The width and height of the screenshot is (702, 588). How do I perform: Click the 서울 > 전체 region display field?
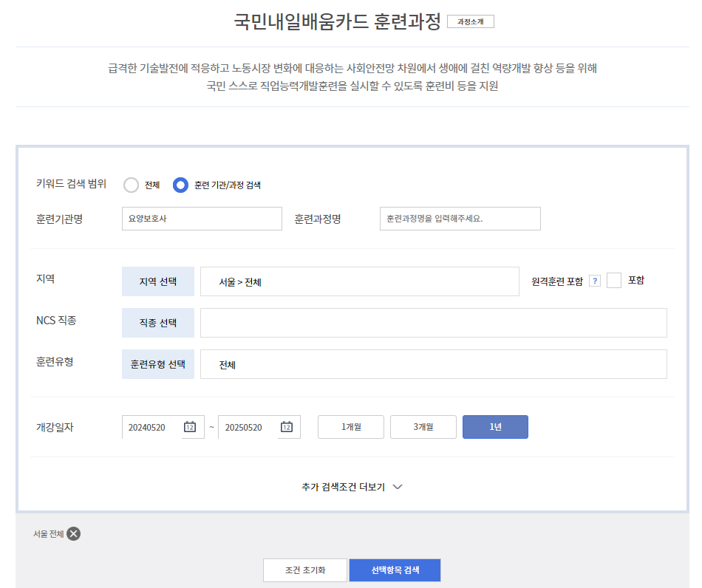360,281
